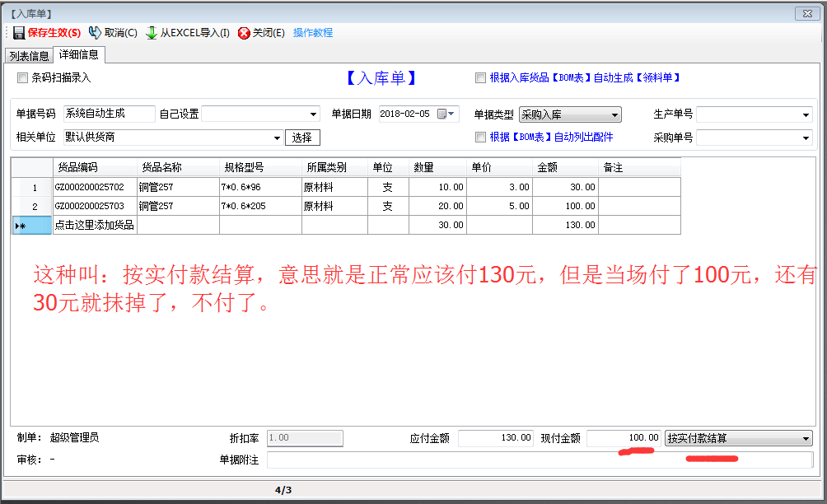This screenshot has width=827, height=504.
Task: Expand the settlement method dropdown (按实付款结算)
Action: [806, 439]
